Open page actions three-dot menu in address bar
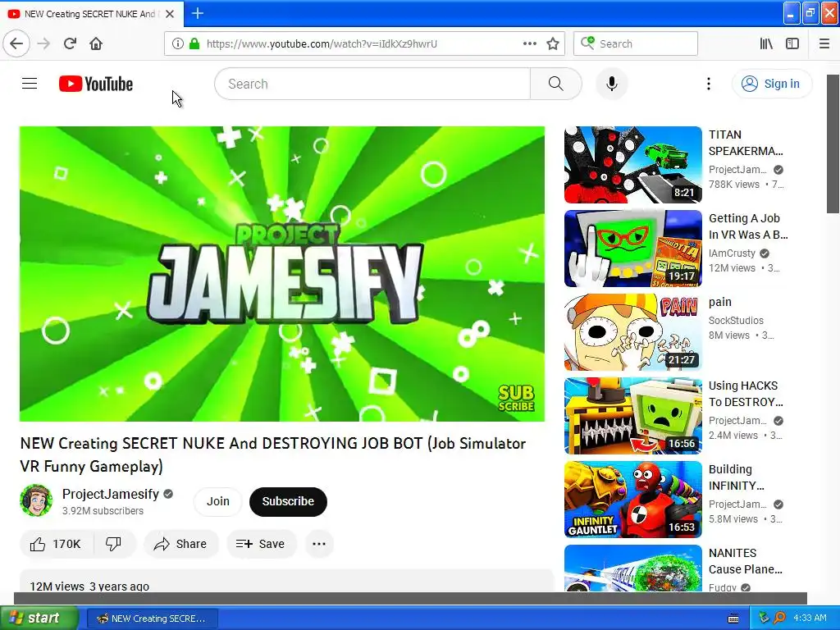This screenshot has width=840, height=630. point(530,43)
